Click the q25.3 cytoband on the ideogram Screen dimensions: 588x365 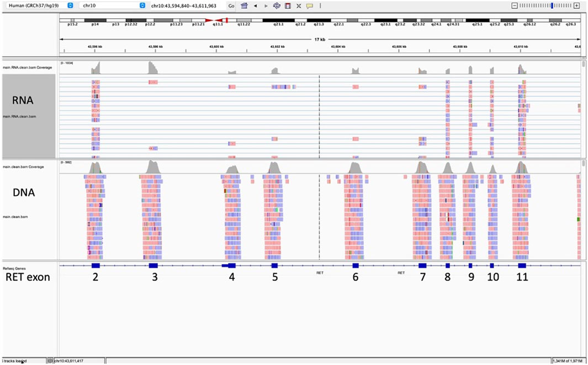coord(509,20)
